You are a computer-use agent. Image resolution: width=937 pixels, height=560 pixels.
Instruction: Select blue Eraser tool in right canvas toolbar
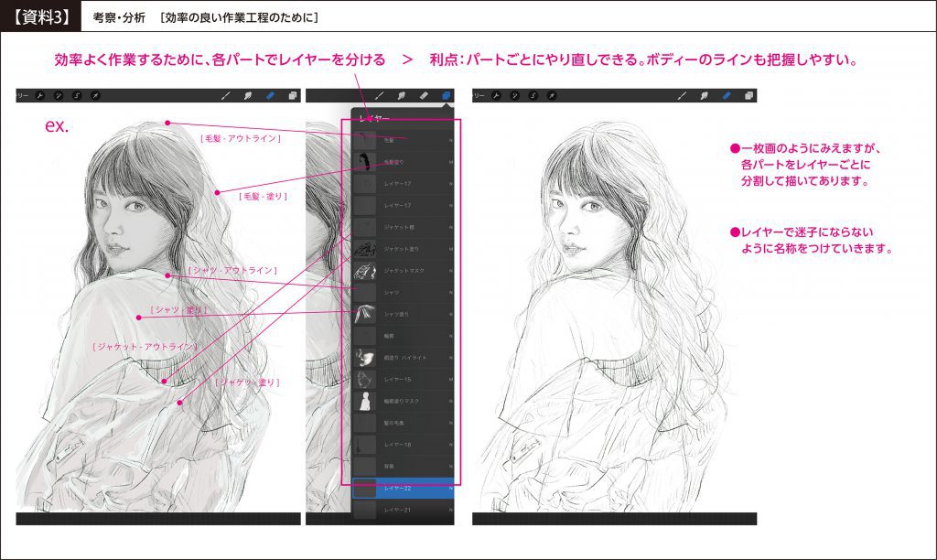coord(727,95)
